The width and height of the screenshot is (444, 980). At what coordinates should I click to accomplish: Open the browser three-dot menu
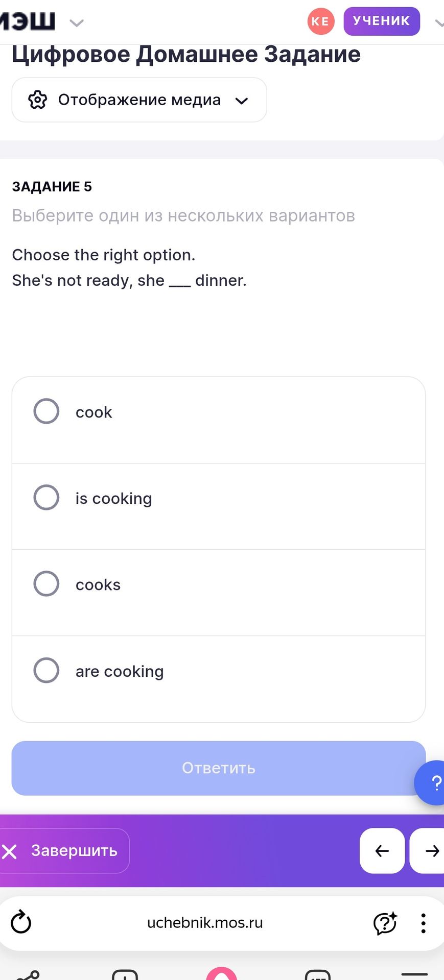coord(423,923)
